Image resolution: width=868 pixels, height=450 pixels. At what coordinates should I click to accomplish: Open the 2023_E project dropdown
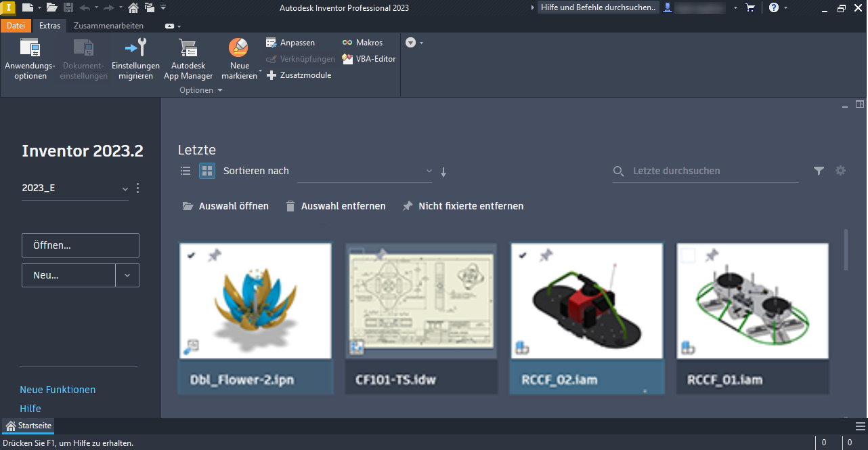point(125,188)
